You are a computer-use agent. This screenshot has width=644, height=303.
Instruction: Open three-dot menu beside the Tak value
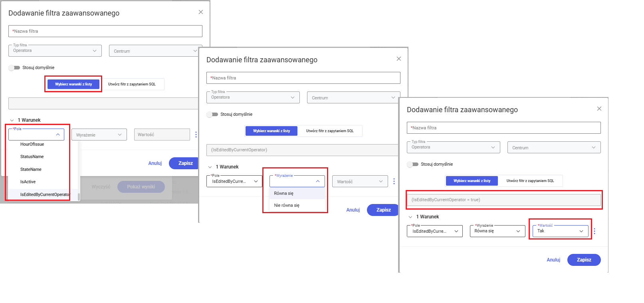click(594, 231)
